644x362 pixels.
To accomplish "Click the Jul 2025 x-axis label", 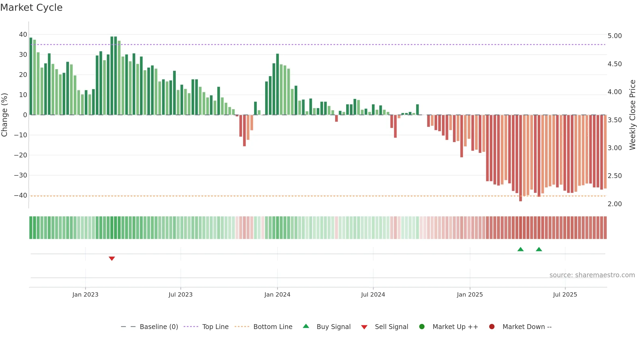I will (x=565, y=295).
